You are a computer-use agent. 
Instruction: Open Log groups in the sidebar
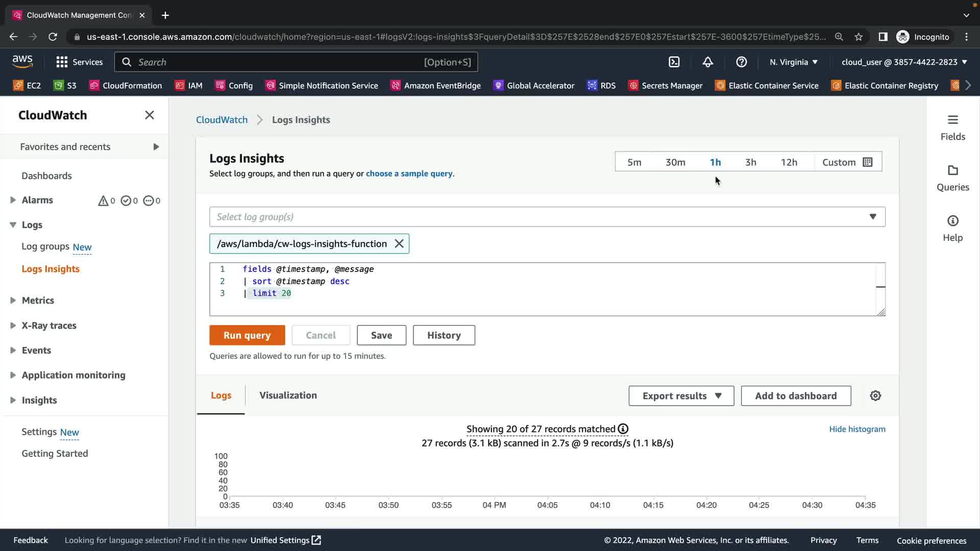pos(45,247)
